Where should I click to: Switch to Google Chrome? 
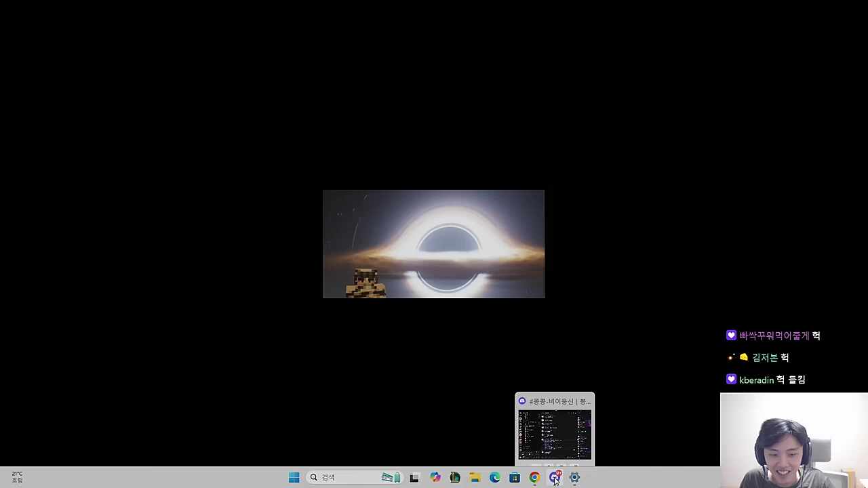(534, 477)
